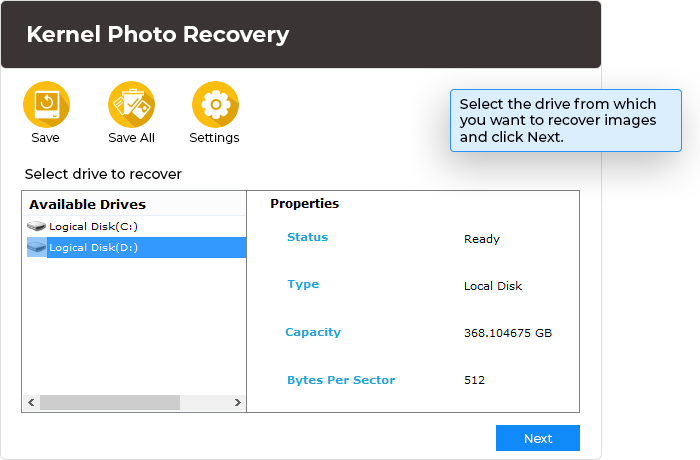Click the "Kernel Photo Recovery" title
Viewport: 700px width, 460px height.
click(x=158, y=34)
